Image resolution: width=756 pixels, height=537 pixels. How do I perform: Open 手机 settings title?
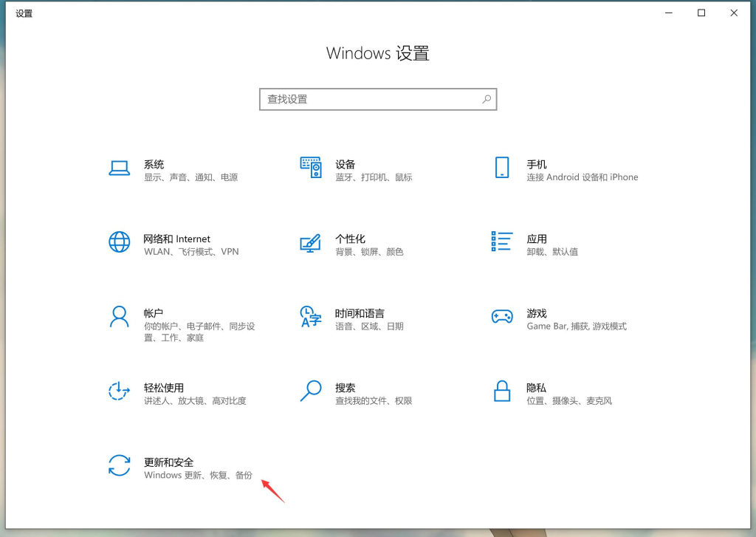537,165
